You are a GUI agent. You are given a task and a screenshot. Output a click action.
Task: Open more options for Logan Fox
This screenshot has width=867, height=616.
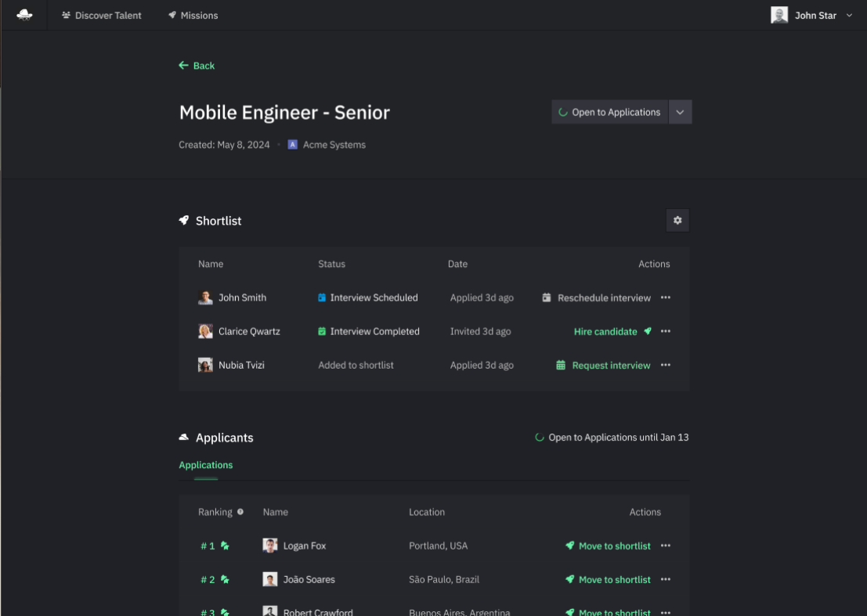point(666,546)
